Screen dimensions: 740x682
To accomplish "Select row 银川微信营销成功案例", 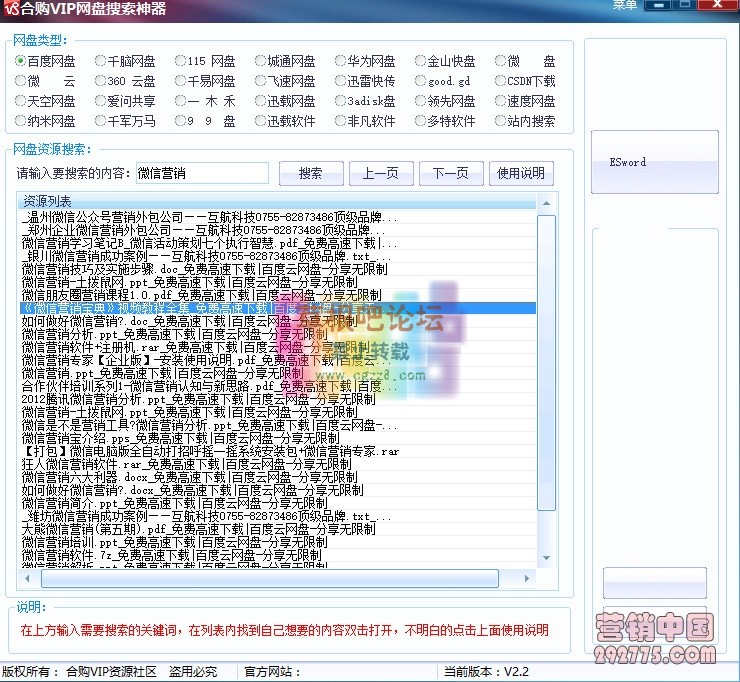I will tap(278, 256).
